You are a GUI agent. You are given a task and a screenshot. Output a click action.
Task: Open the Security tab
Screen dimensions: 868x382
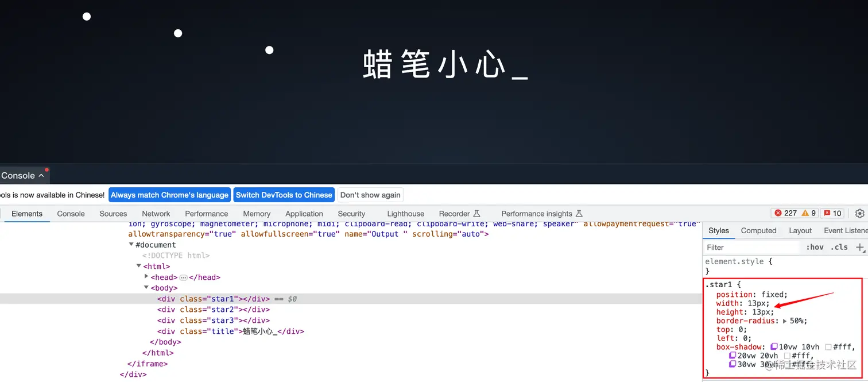tap(351, 214)
